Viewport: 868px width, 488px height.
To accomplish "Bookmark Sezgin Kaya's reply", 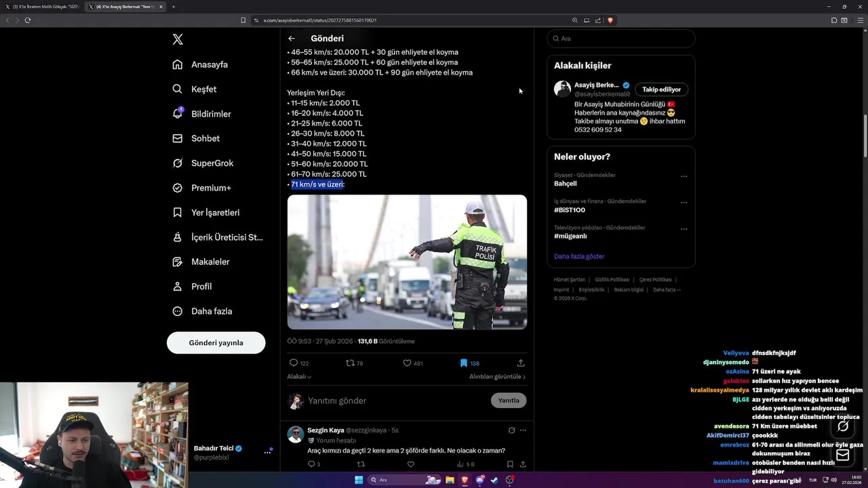I will coord(510,464).
